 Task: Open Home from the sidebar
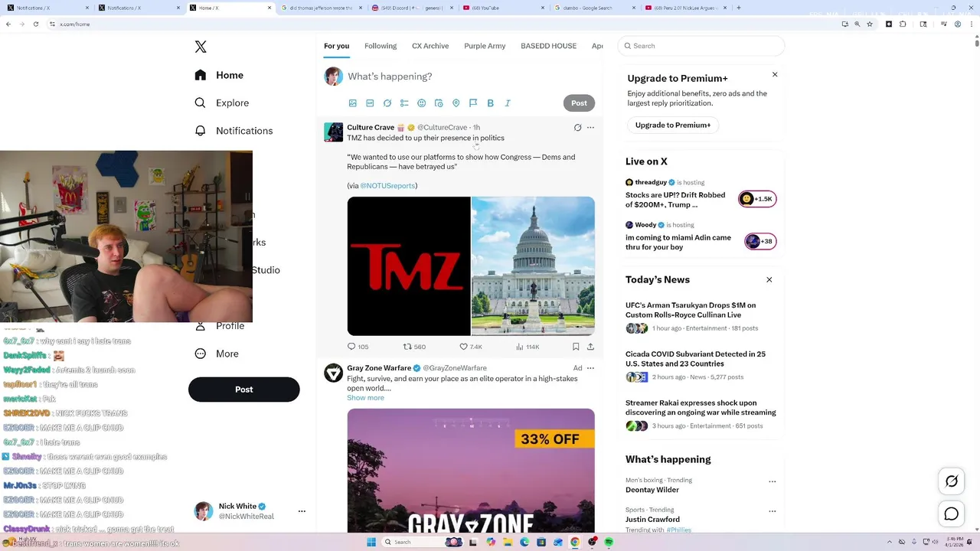tap(219, 75)
